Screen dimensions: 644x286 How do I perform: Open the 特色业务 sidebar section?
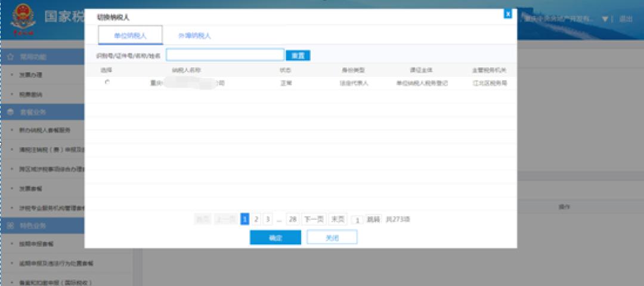42,226
